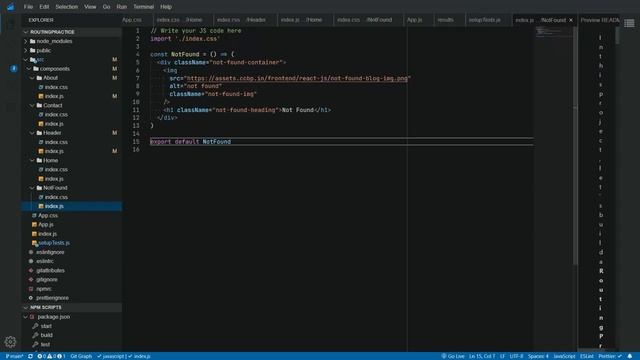Image resolution: width=640 pixels, height=360 pixels.
Task: Collapse the Contact folder
Action: 33,105
